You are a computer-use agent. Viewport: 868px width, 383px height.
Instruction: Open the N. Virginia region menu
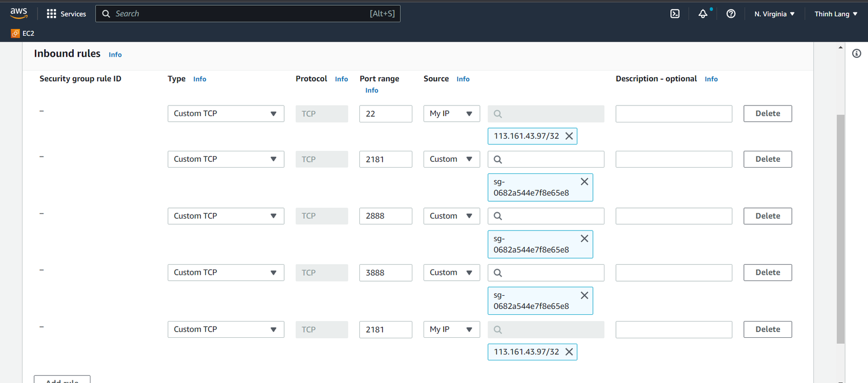coord(774,14)
